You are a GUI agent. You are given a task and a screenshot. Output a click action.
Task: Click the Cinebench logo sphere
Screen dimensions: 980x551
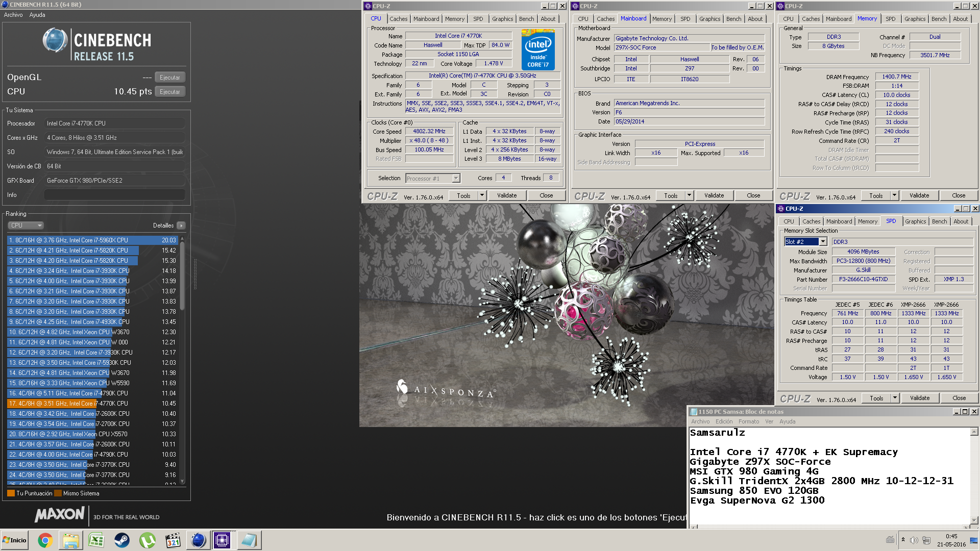pyautogui.click(x=55, y=41)
